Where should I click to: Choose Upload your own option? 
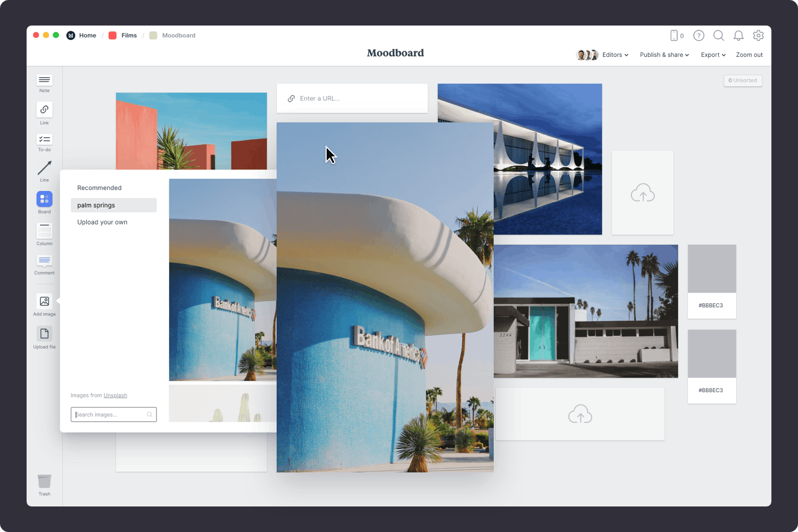(102, 222)
